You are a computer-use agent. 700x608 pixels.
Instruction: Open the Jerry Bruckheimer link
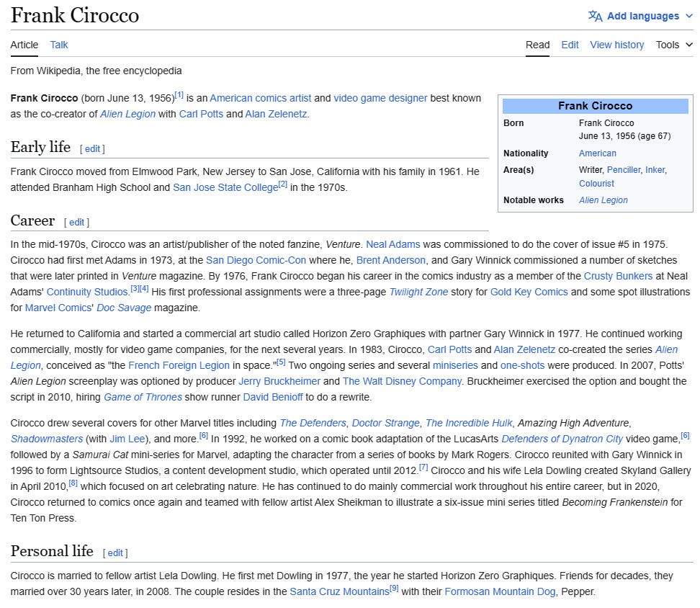point(279,381)
